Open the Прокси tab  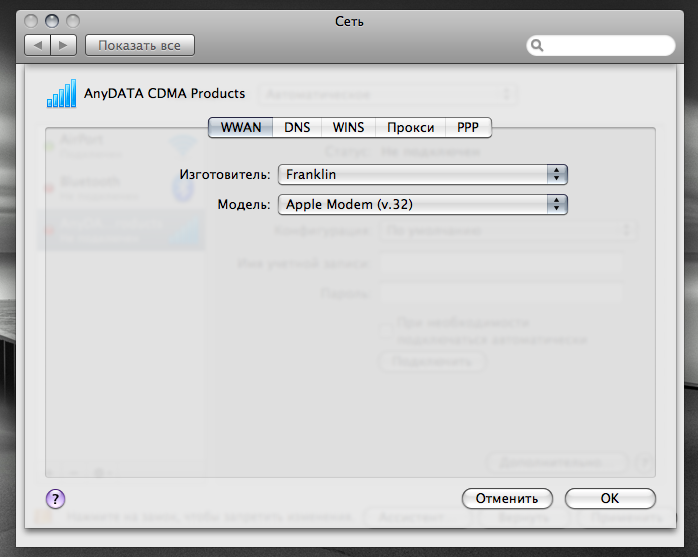point(411,127)
